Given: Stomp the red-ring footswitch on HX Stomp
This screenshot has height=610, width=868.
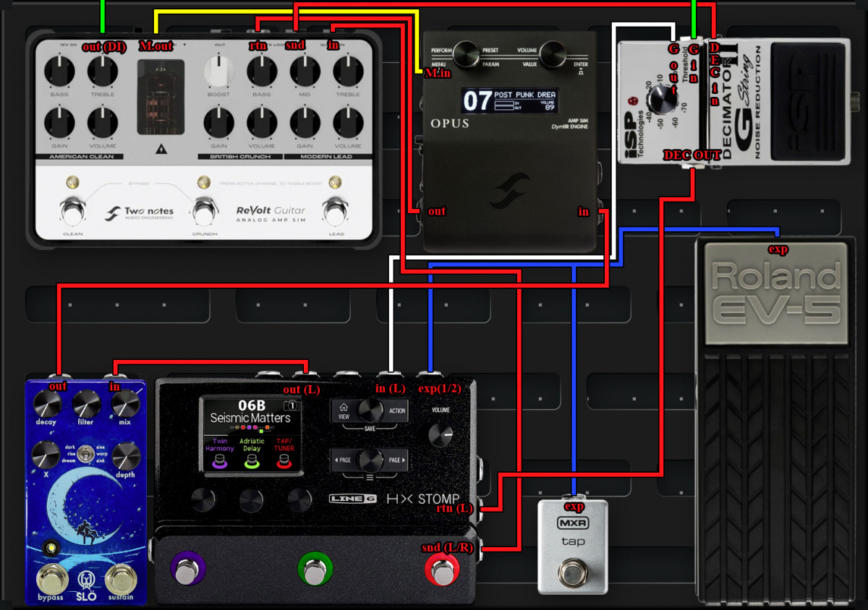Looking at the screenshot, I should point(441,570).
